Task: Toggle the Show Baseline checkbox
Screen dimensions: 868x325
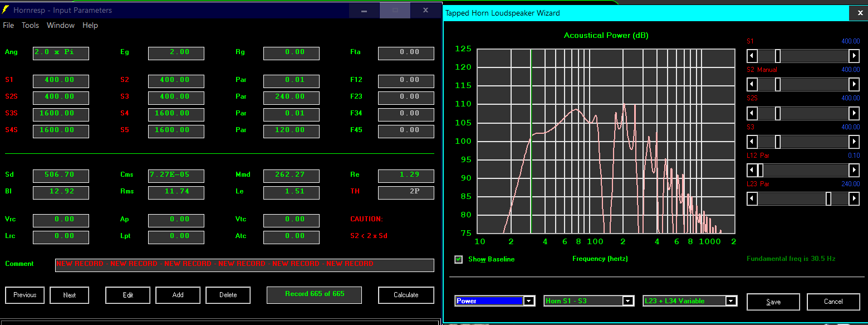Action: [x=459, y=259]
